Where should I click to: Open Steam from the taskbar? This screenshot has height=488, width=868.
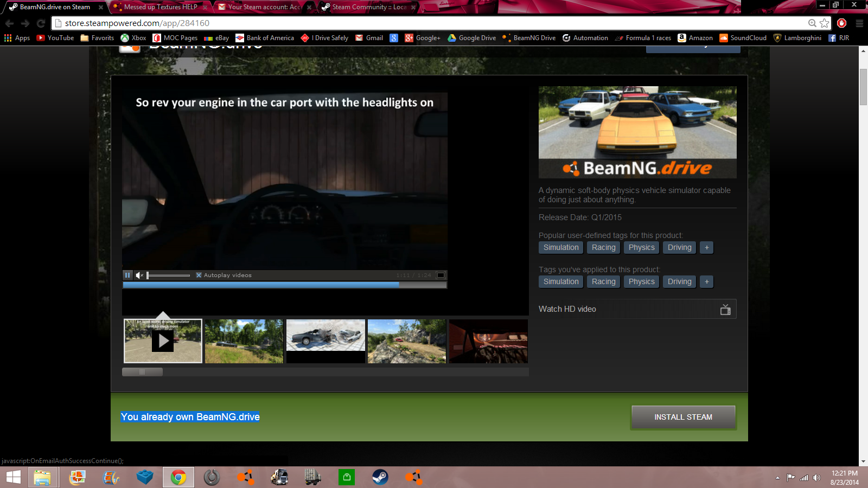380,477
